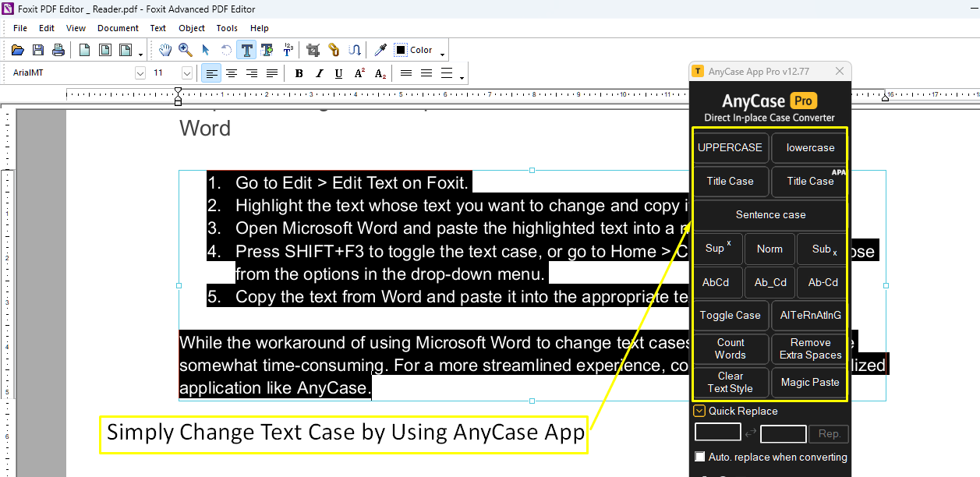Viewport: 980px width, 477px height.
Task: Save the document with the floppy icon
Action: [x=38, y=50]
